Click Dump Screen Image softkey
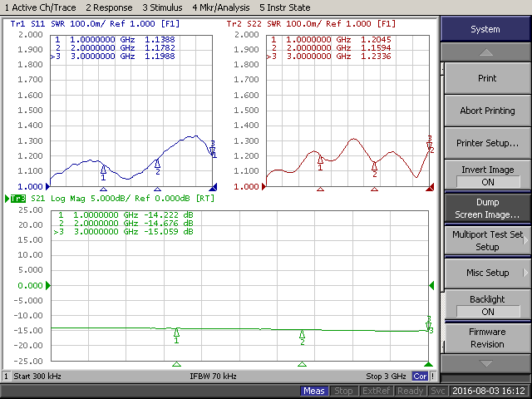 (486, 208)
